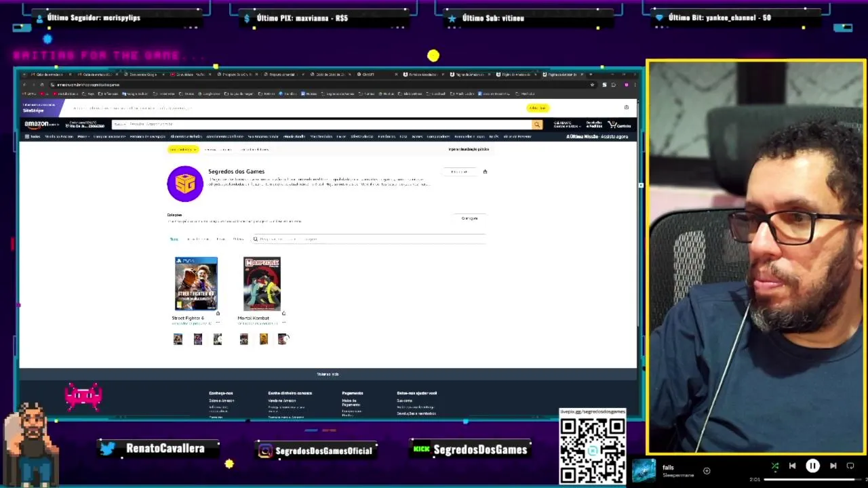This screenshot has height=488, width=868.
Task: Click the Mortal Kombat title
Action: coord(254,318)
